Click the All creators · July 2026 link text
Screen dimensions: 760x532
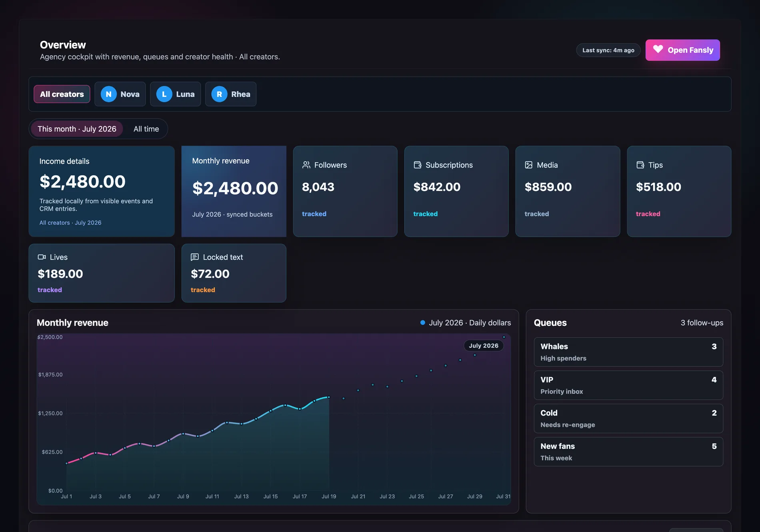[70, 223]
